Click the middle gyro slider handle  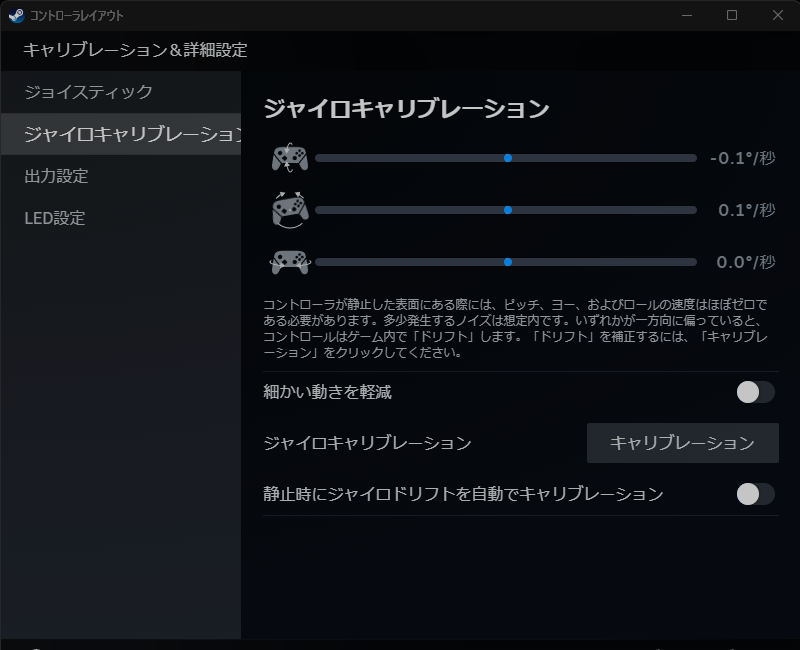[x=507, y=209]
